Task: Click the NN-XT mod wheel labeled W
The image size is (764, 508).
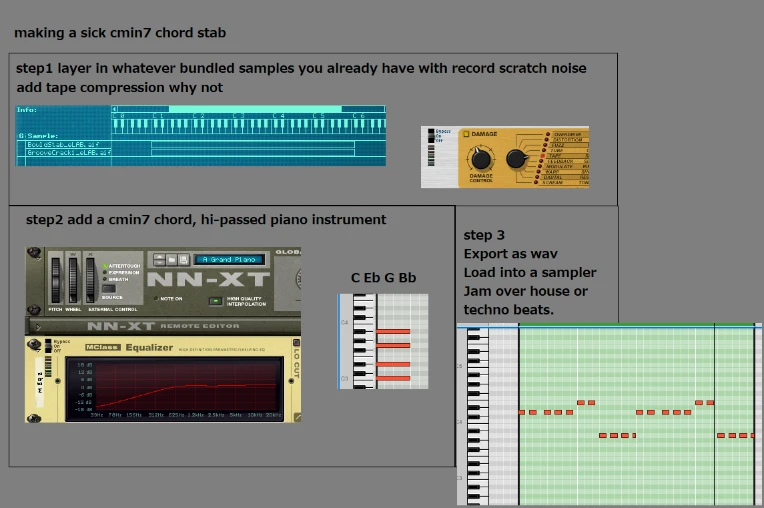Action: (x=73, y=280)
